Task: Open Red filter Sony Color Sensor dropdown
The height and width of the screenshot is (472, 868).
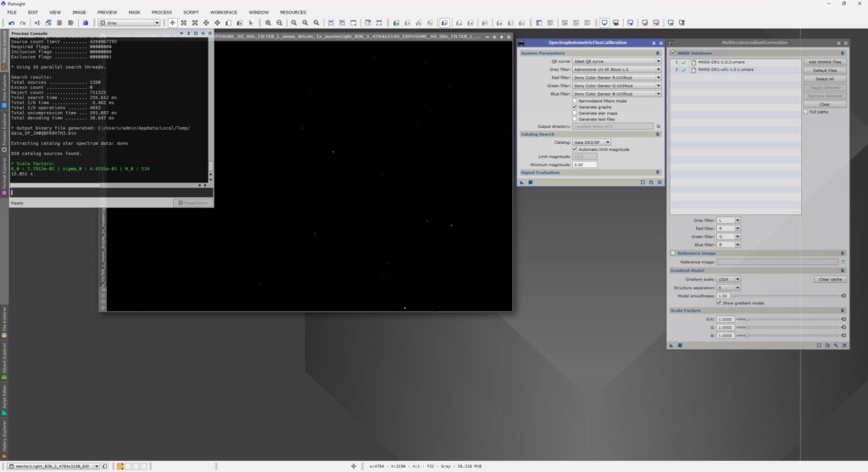Action: (617, 77)
